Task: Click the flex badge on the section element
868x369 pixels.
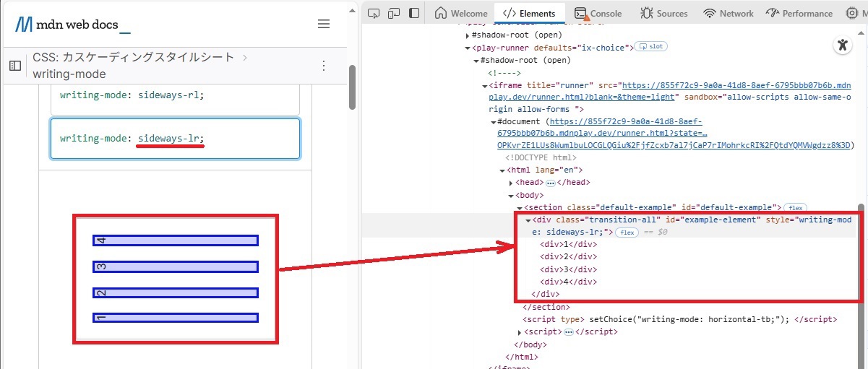Action: tap(795, 207)
